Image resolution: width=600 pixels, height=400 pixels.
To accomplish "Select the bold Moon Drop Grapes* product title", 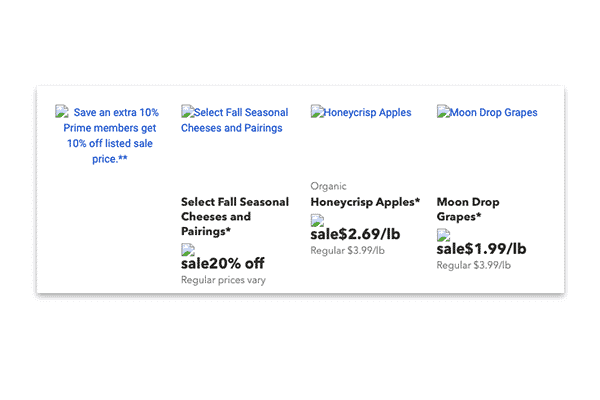I will [468, 209].
